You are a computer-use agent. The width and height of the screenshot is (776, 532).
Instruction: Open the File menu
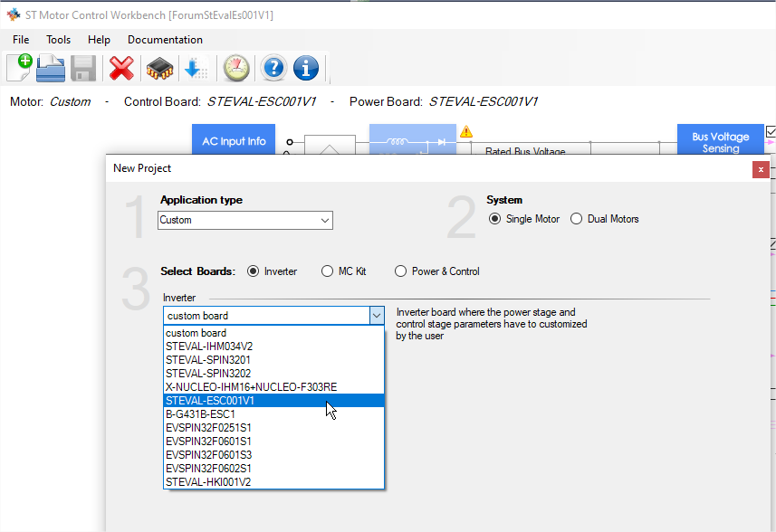click(21, 40)
